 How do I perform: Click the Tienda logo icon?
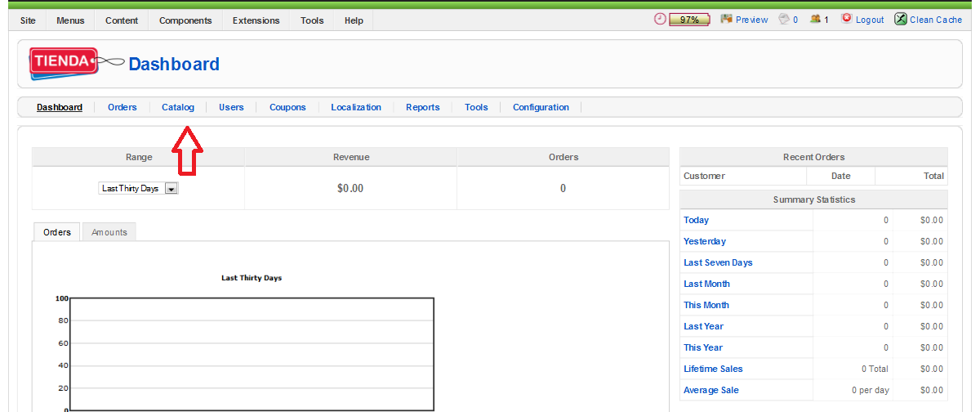click(x=77, y=62)
